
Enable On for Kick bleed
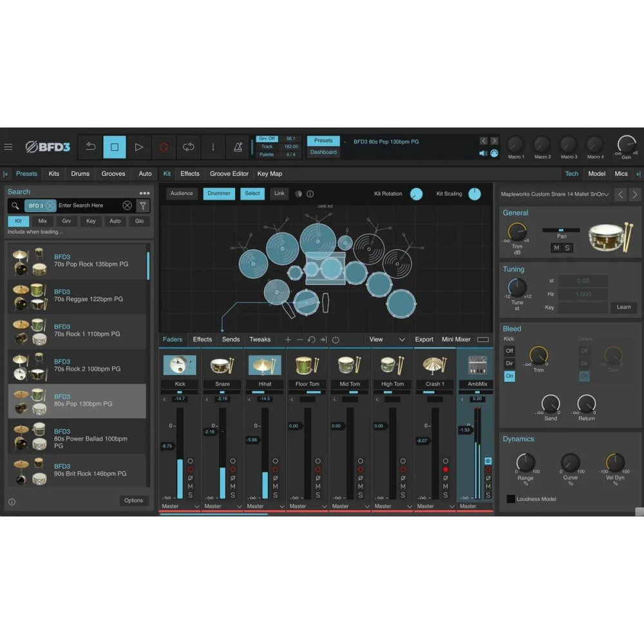tap(509, 375)
